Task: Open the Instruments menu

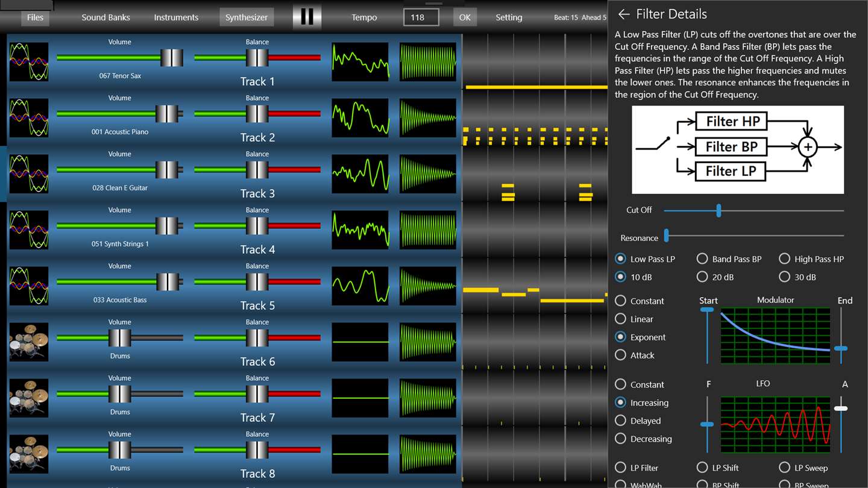Action: click(176, 17)
